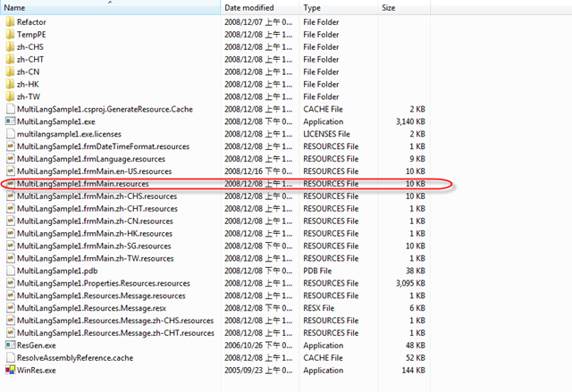572x392 pixels.
Task: Select the MultiLangSample1.pdb file name
Action: click(x=57, y=271)
